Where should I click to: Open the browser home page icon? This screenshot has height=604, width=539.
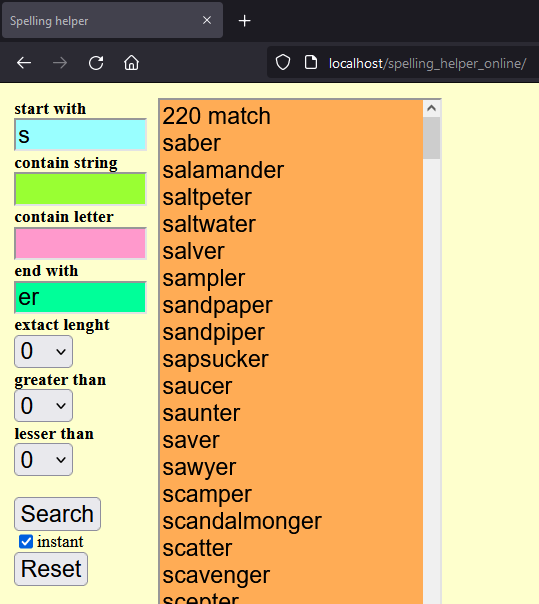pyautogui.click(x=131, y=63)
